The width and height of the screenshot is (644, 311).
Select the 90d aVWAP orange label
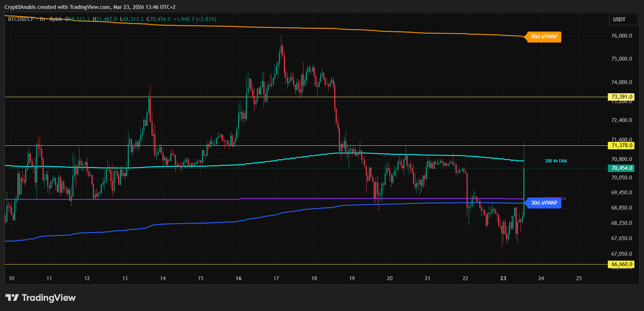(x=543, y=36)
